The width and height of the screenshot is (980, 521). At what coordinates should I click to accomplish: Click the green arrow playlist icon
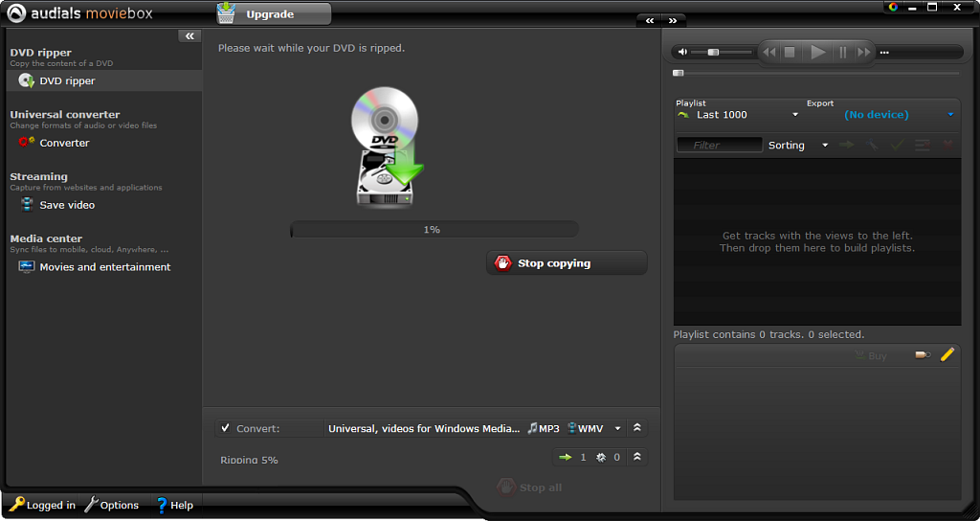pos(683,115)
